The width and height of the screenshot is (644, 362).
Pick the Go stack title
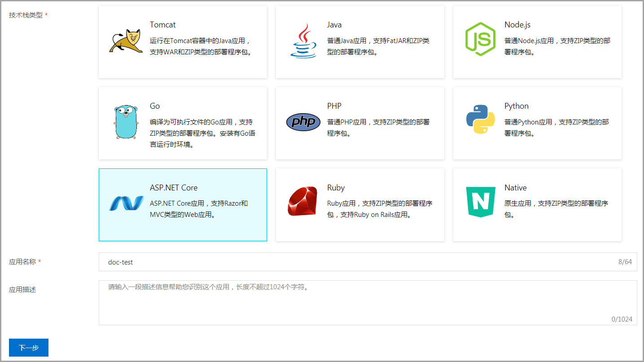coord(155,106)
